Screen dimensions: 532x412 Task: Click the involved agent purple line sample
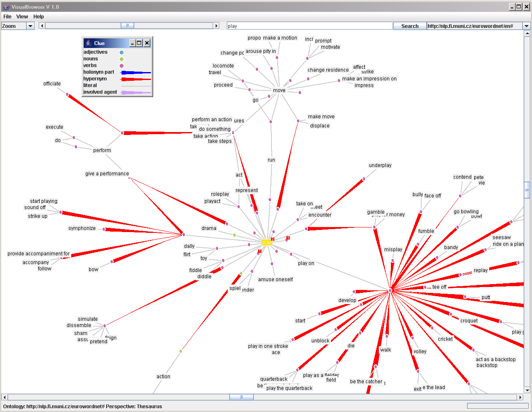(x=136, y=92)
